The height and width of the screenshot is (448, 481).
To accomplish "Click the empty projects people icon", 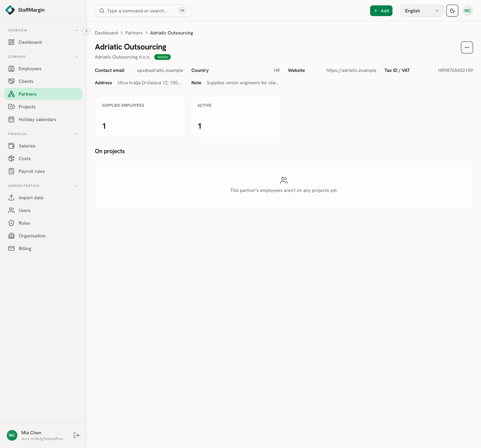I will click(284, 180).
